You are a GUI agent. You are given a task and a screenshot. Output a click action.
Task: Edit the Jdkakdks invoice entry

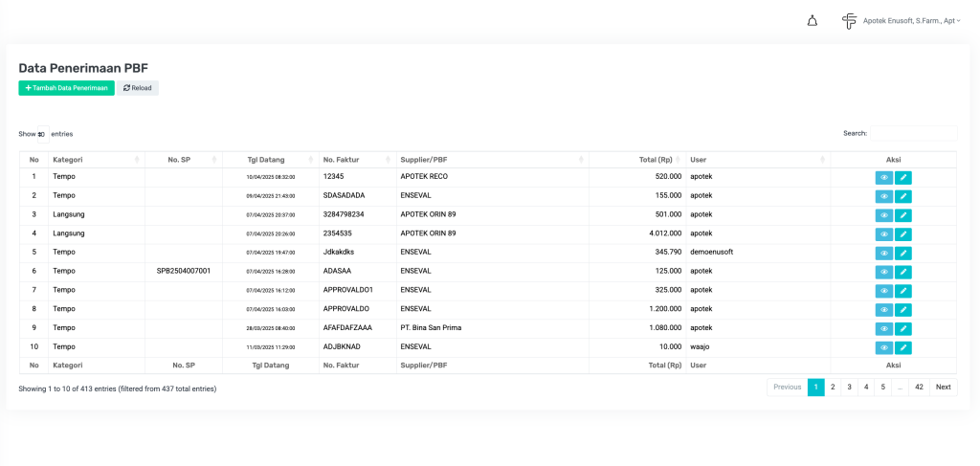[x=903, y=253]
